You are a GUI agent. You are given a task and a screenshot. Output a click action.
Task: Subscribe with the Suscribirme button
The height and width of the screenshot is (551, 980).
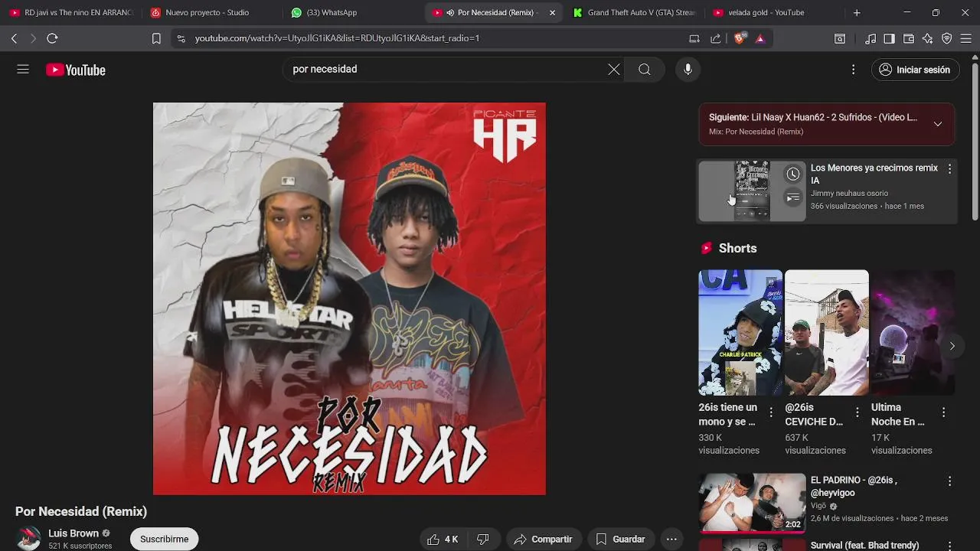click(164, 540)
